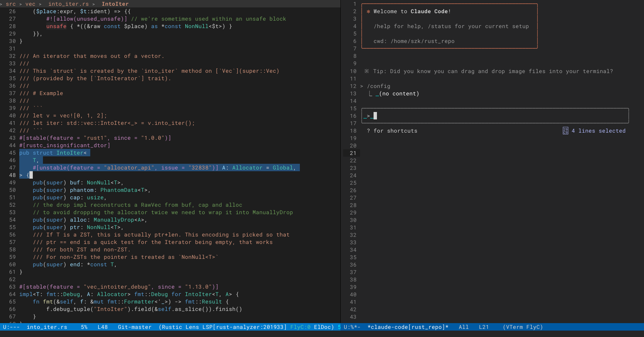Click "ElDoc" in the left mode line

click(x=322, y=327)
